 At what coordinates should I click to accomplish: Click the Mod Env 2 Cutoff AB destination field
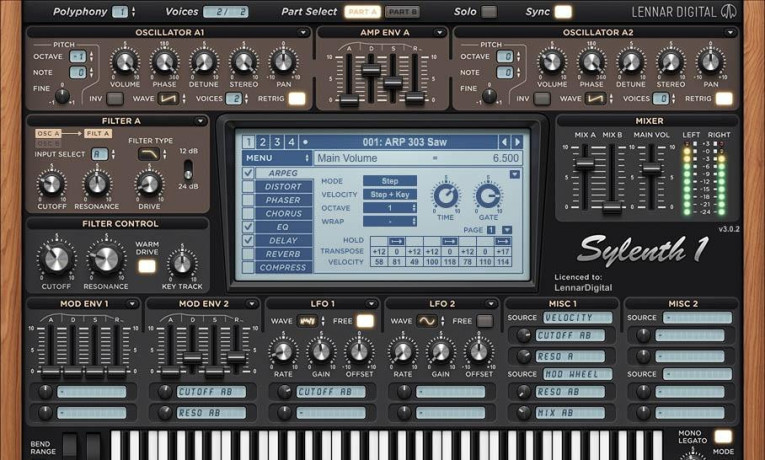tap(211, 392)
